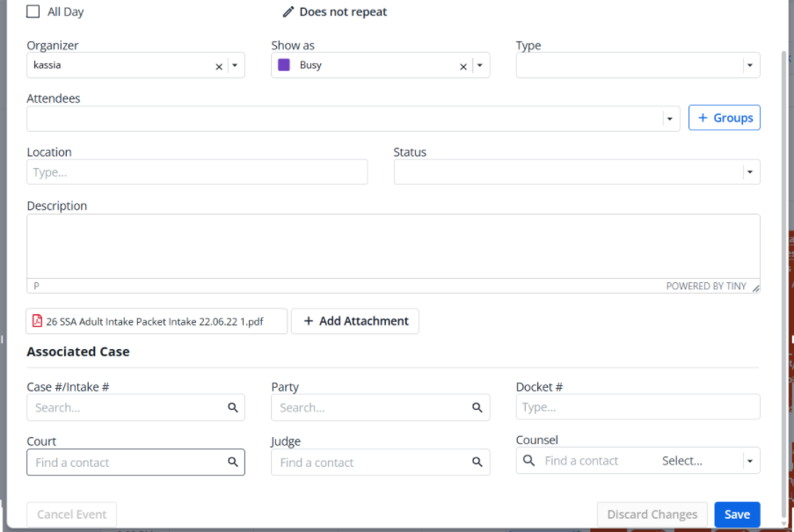Image resolution: width=794 pixels, height=532 pixels.
Task: Click inside the Docket # field
Action: click(637, 406)
